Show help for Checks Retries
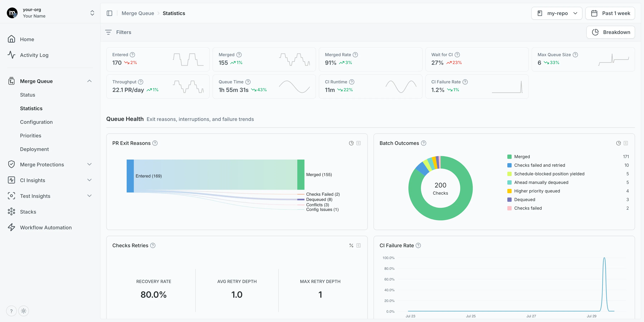Screen dimensions: 644x322 click(x=153, y=245)
